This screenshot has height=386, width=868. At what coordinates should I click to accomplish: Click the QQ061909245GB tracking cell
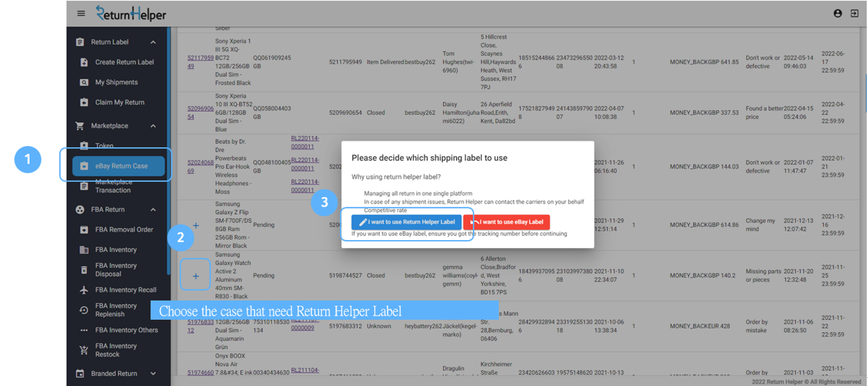point(272,62)
